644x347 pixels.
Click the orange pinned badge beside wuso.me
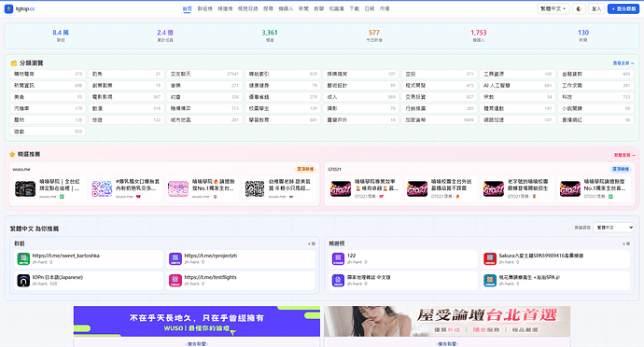305,169
